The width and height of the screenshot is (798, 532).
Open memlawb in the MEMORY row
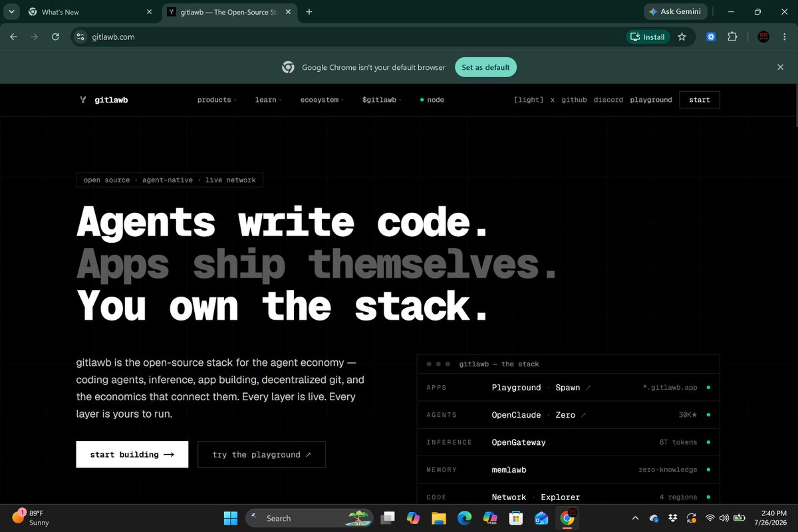click(x=509, y=469)
